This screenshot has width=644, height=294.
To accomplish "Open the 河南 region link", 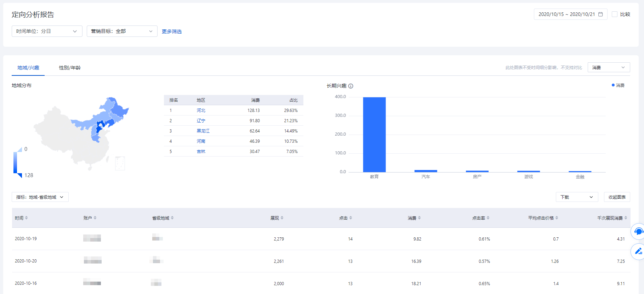I will coord(201,141).
